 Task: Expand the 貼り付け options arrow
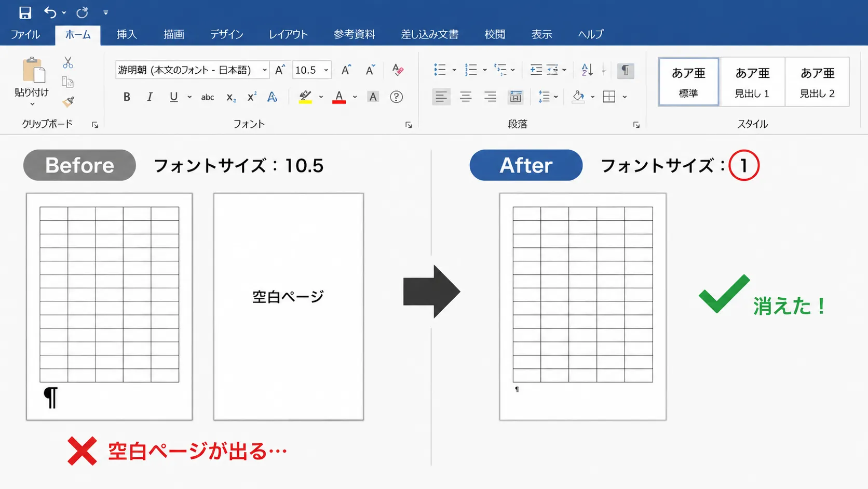(32, 104)
